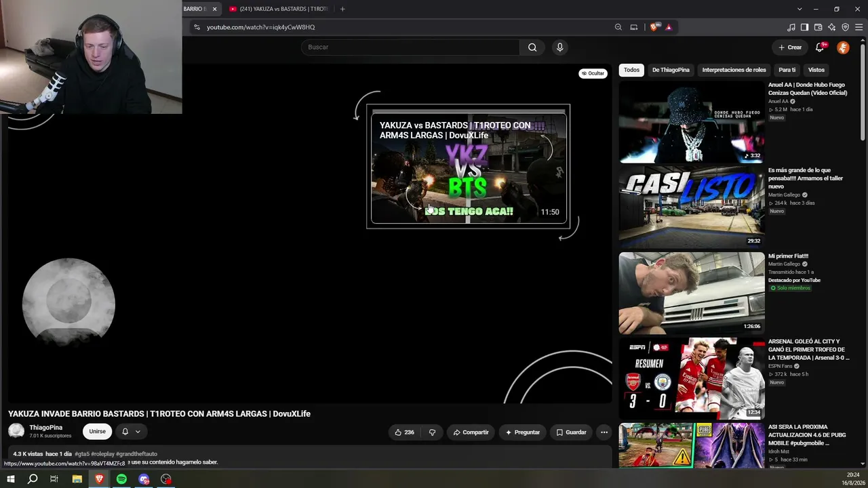Open YAKUZA vs BASTARDS end-screen video
The image size is (868, 488).
[469, 167]
